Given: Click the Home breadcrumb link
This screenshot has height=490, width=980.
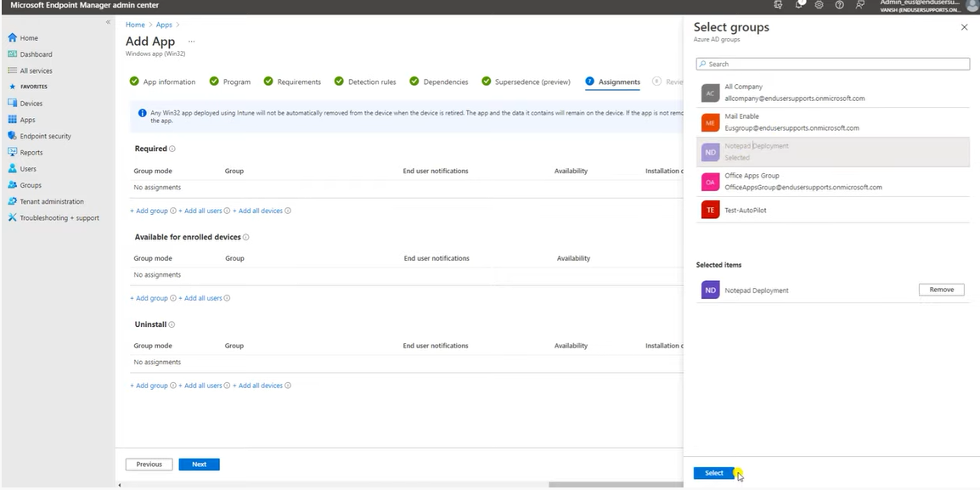Looking at the screenshot, I should coord(135,25).
